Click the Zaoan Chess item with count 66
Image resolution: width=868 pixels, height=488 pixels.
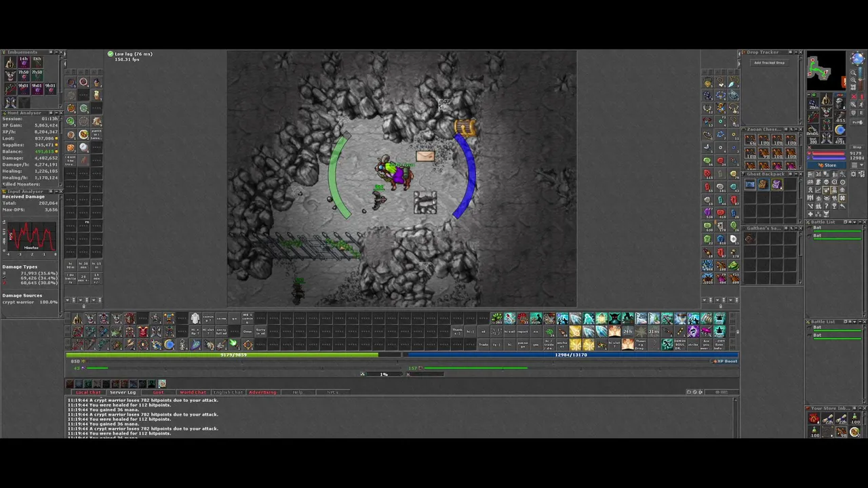[750, 140]
